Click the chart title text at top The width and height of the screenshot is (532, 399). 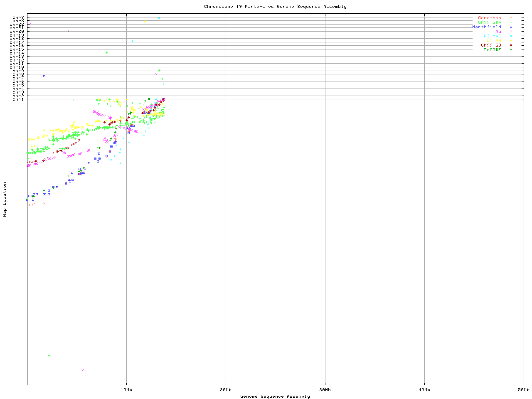click(x=275, y=7)
